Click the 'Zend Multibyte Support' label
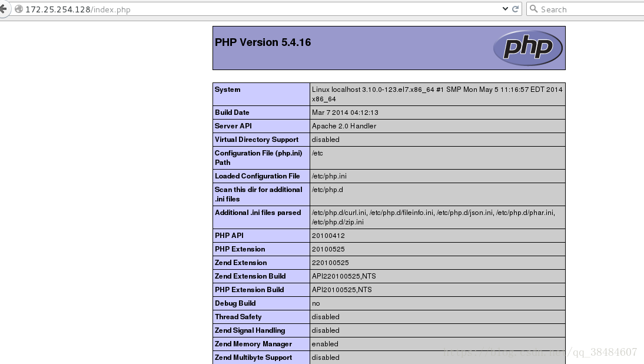Viewport: 644px width, 364px height. point(253,358)
